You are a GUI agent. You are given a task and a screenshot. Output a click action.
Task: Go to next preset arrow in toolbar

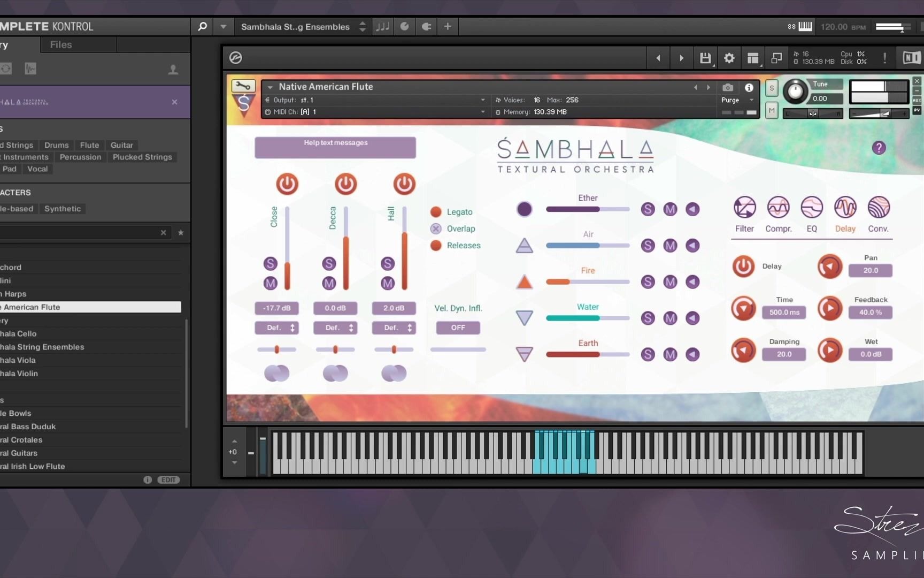681,58
